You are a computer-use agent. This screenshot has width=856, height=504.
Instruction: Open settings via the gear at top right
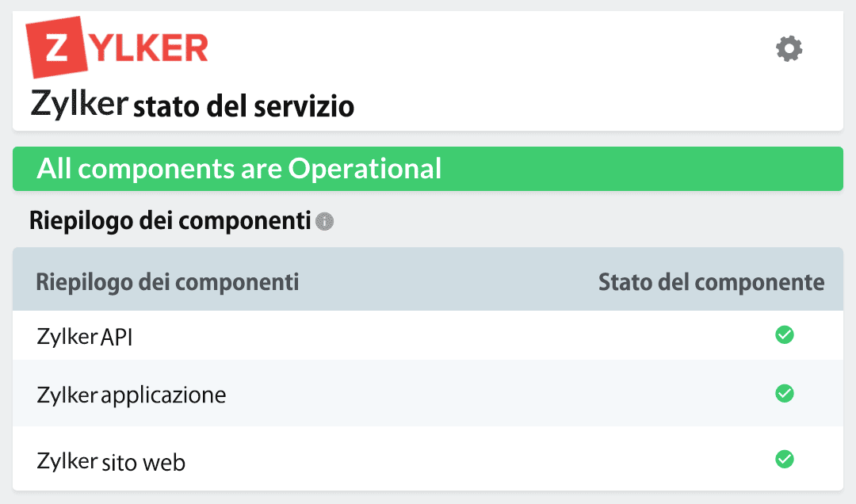pos(788,48)
